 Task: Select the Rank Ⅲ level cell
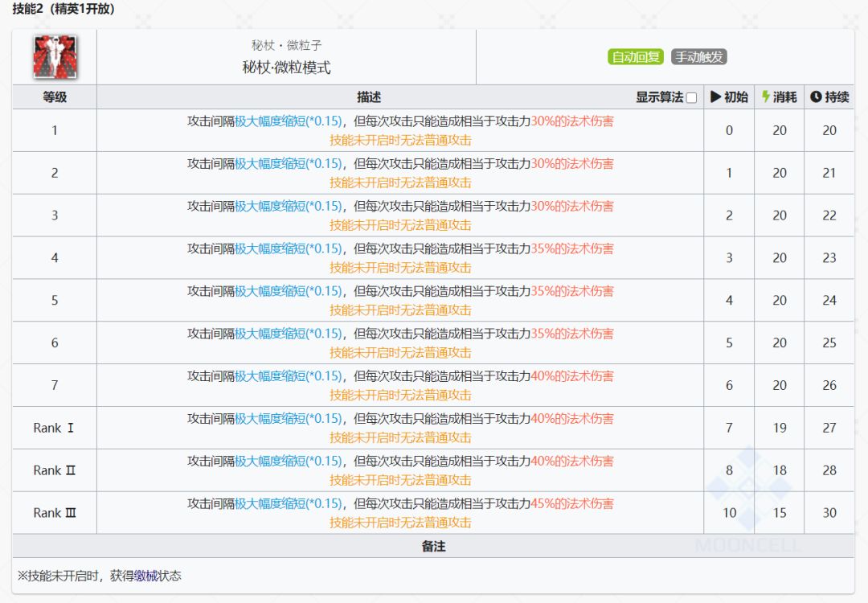[x=54, y=513]
